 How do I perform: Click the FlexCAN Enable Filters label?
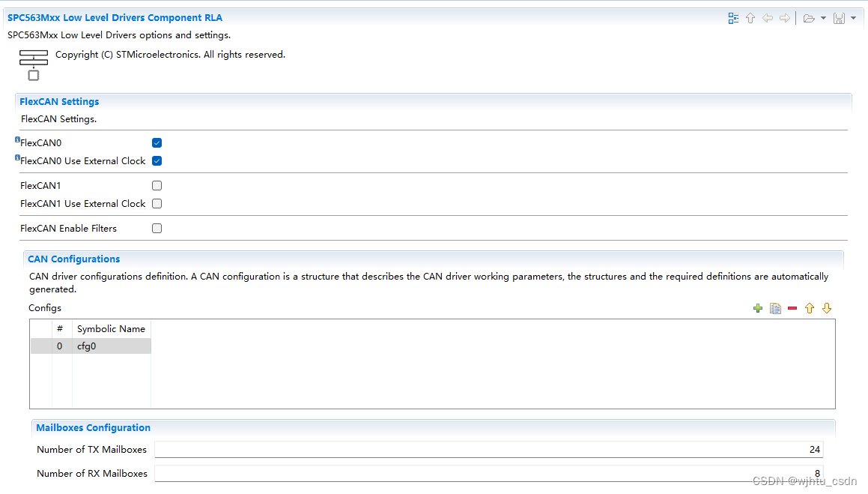click(x=69, y=228)
